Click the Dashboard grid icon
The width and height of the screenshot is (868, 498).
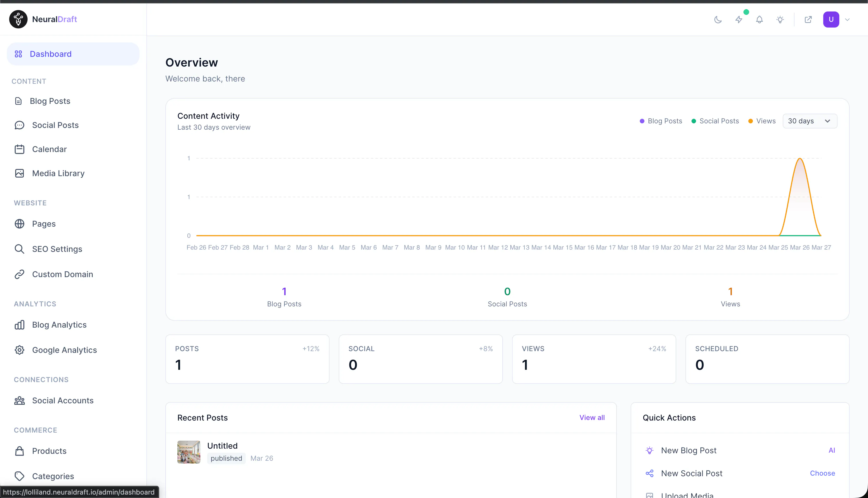click(18, 54)
